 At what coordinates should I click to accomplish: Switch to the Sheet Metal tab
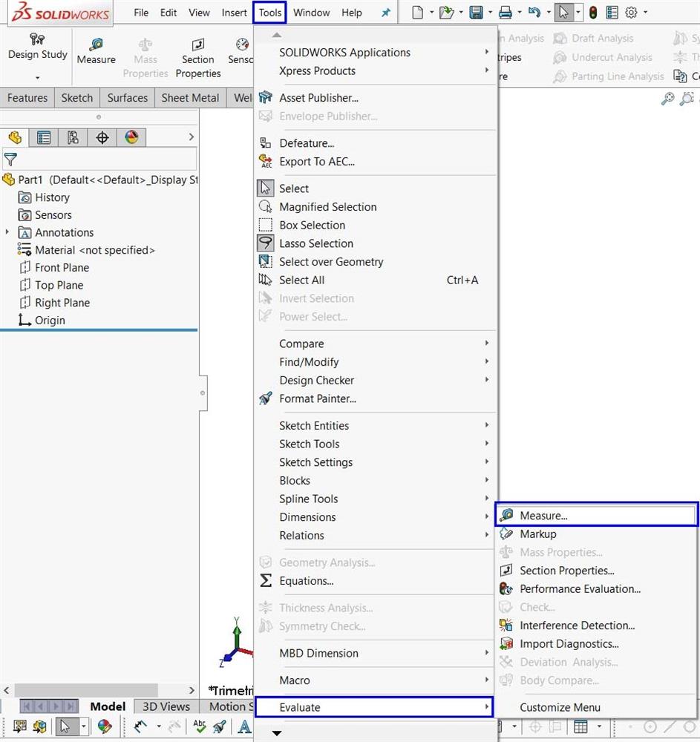[190, 98]
